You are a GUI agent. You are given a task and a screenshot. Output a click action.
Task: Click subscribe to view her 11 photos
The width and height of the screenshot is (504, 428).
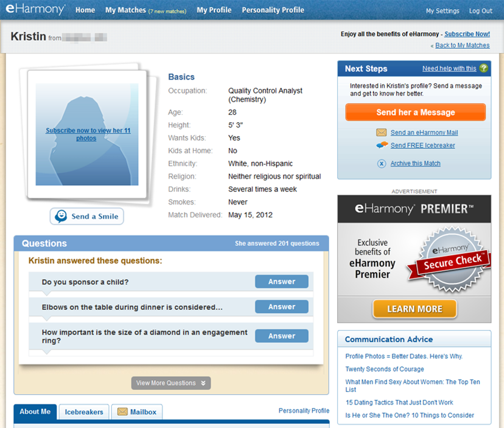coord(87,134)
